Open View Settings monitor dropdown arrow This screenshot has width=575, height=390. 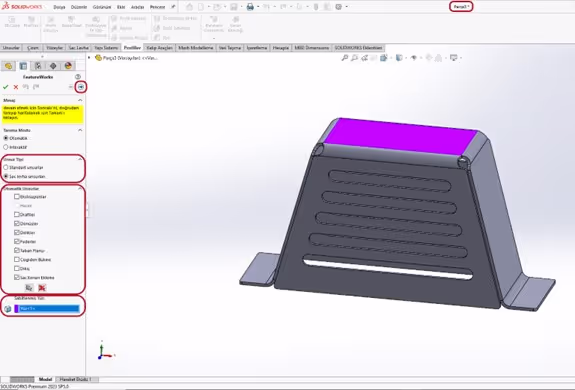pos(461,58)
